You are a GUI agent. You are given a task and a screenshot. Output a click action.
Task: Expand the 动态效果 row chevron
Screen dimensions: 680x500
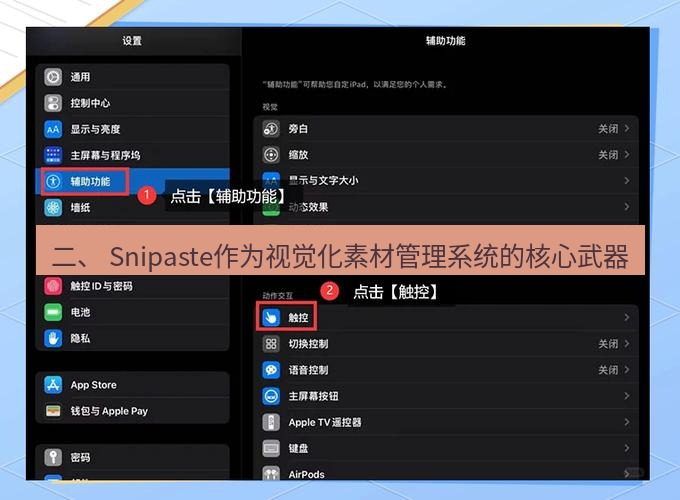pos(627,207)
